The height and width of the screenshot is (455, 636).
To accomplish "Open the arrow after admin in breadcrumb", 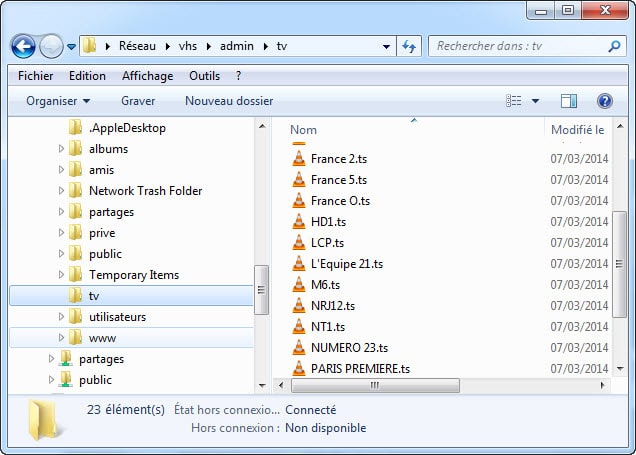I will pos(266,47).
